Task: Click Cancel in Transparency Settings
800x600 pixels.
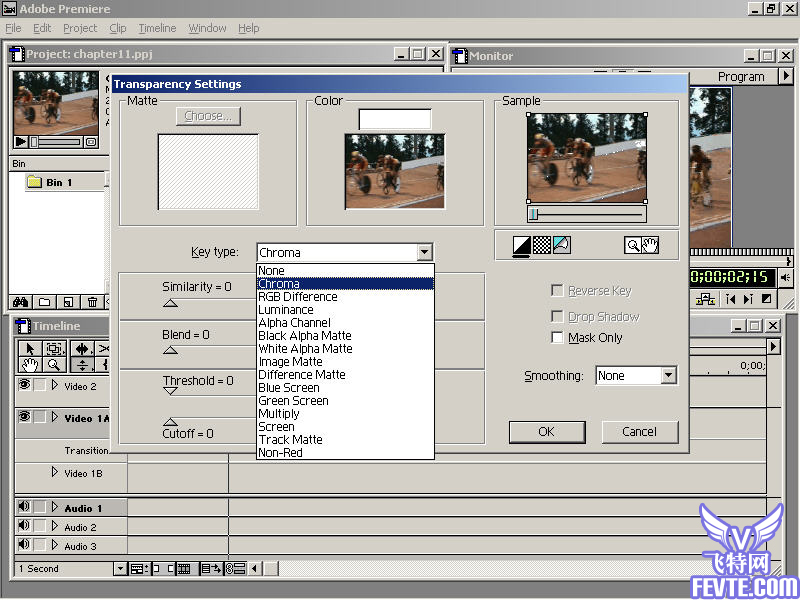Action: (639, 432)
